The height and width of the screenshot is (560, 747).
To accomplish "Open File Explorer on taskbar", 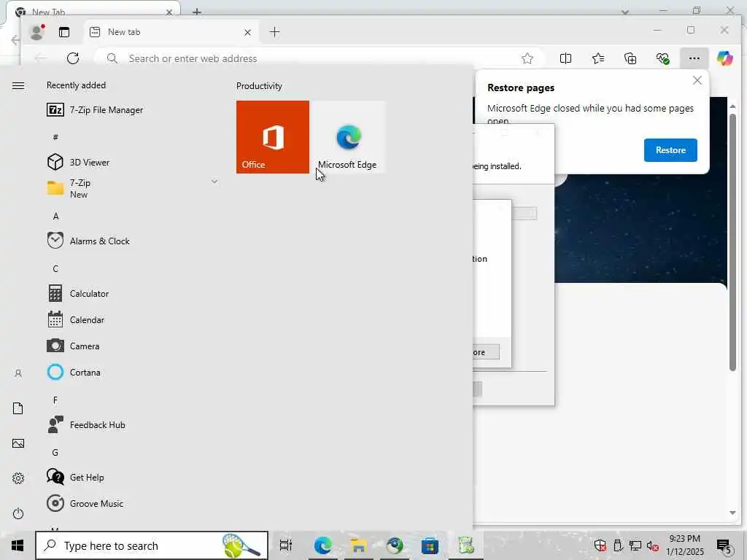I will tap(358, 545).
